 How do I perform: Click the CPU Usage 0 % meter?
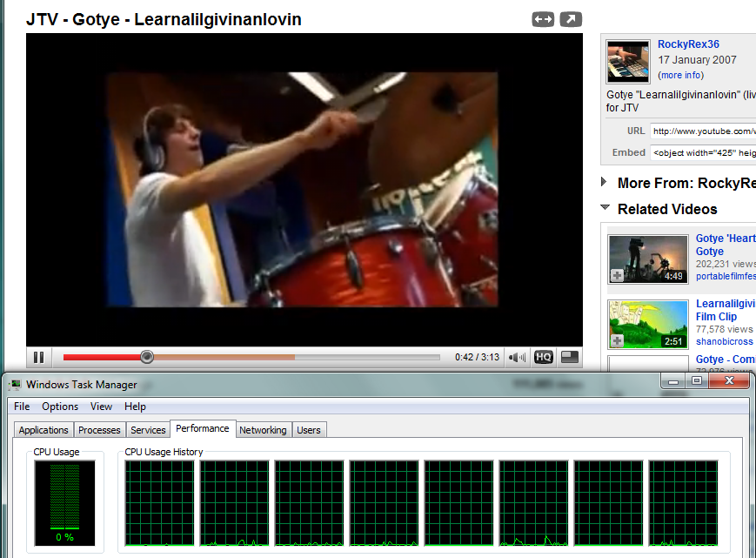coord(64,503)
